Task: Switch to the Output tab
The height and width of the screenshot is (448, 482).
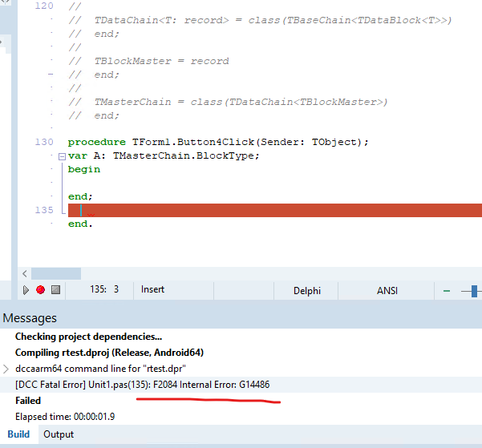Action: (59, 434)
